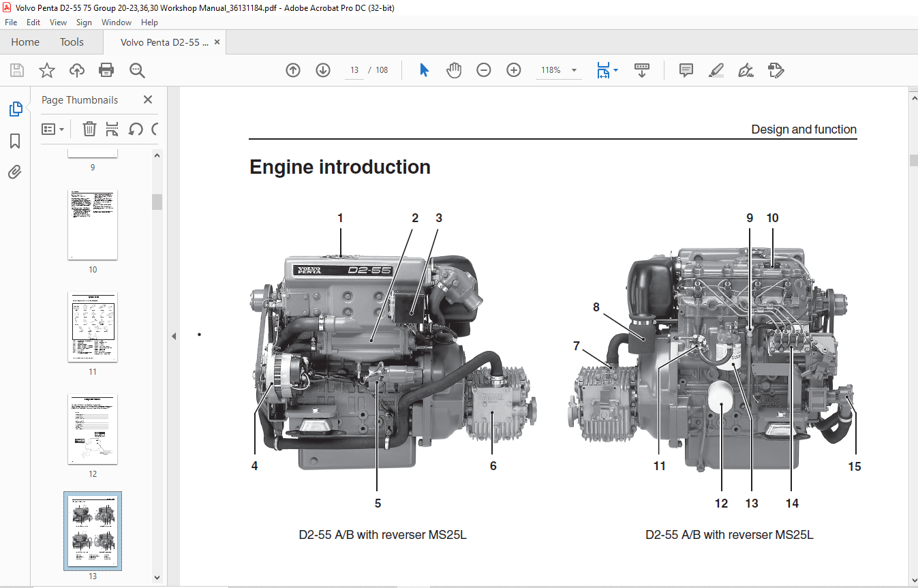Open the Edit menu
918x588 pixels.
pos(33,22)
